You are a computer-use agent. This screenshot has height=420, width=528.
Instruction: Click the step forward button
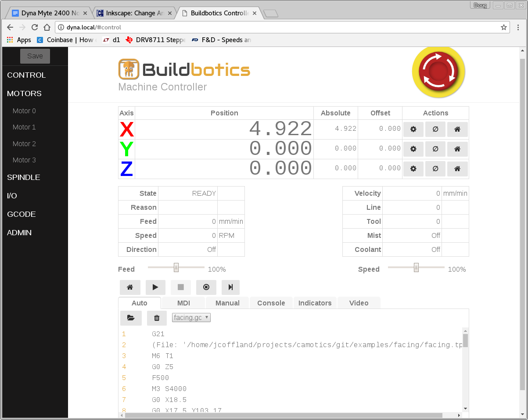coord(230,287)
